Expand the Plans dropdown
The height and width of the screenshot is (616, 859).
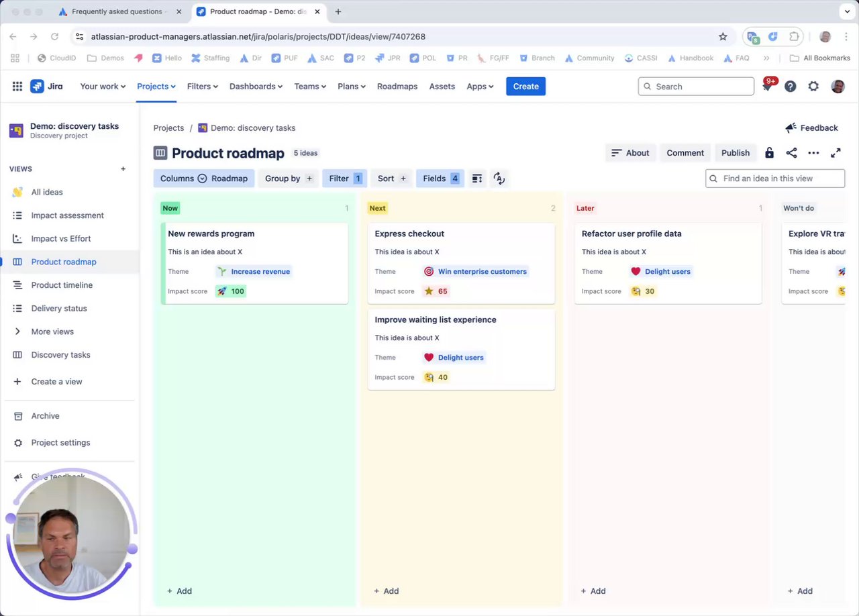[x=352, y=86]
